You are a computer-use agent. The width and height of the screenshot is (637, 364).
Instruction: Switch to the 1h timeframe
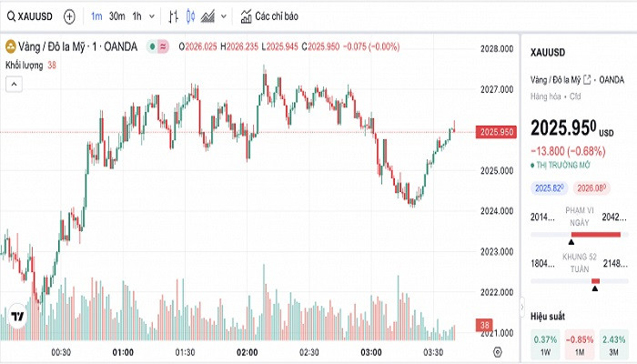136,16
